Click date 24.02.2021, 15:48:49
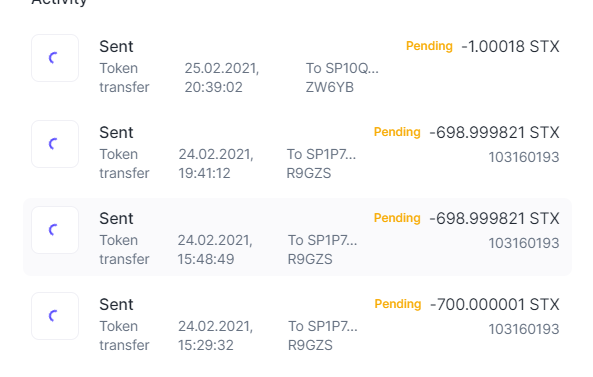The image size is (593, 377). (215, 250)
